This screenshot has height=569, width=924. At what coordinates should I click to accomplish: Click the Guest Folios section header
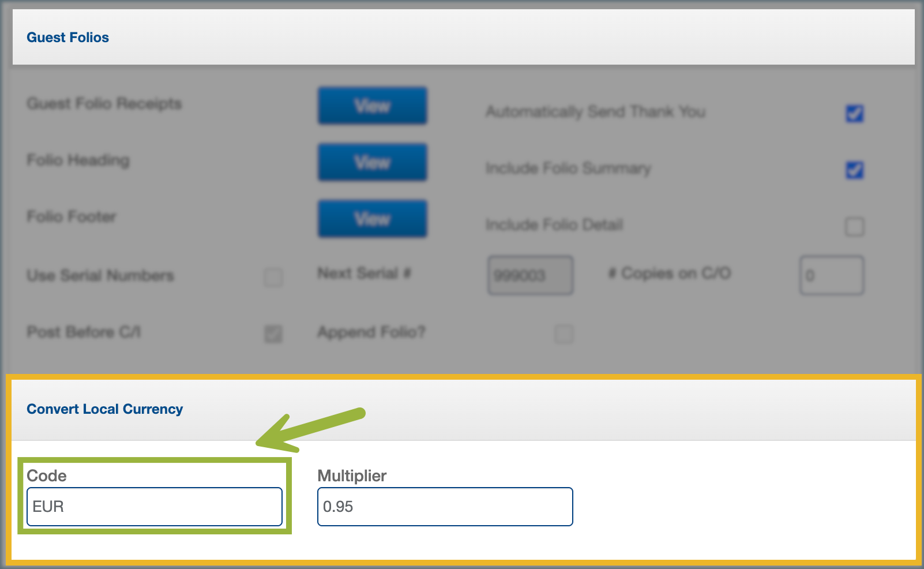pyautogui.click(x=67, y=38)
